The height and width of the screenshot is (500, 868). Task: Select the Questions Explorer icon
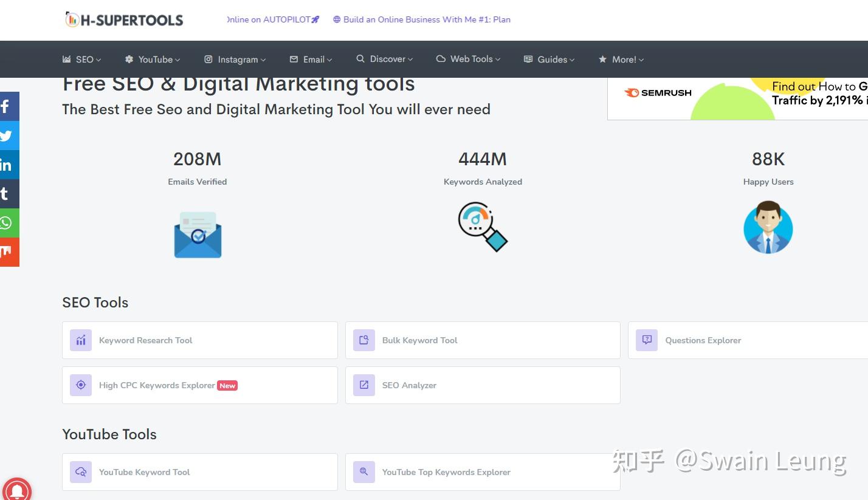(646, 340)
